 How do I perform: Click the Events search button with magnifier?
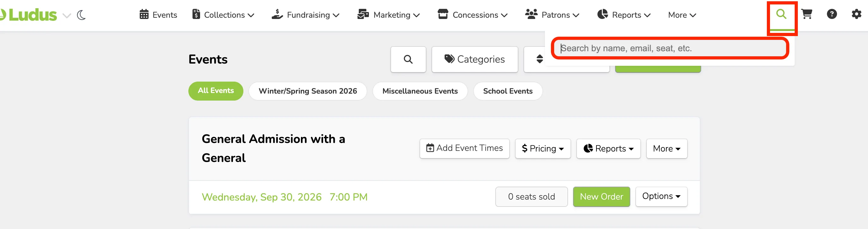(x=408, y=59)
